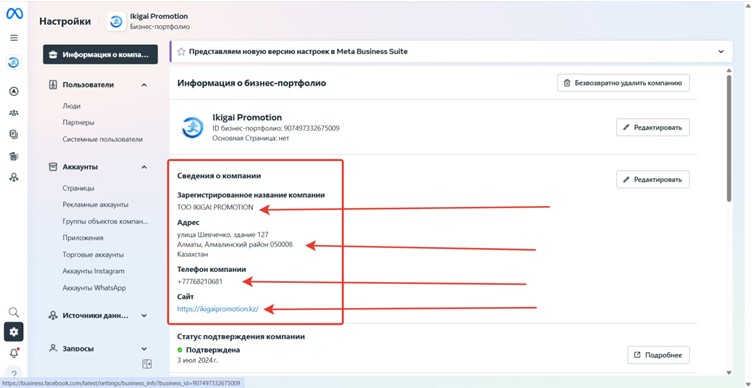Open Страницы in the sidebar
Image resolution: width=752 pixels, height=388 pixels.
(x=78, y=188)
